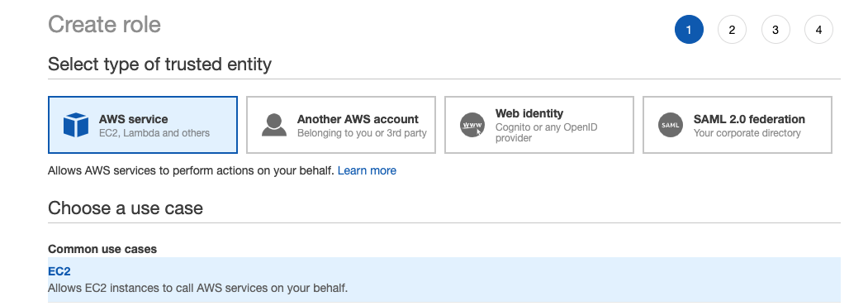
Task: Click the round SAML badge icon
Action: (x=671, y=125)
